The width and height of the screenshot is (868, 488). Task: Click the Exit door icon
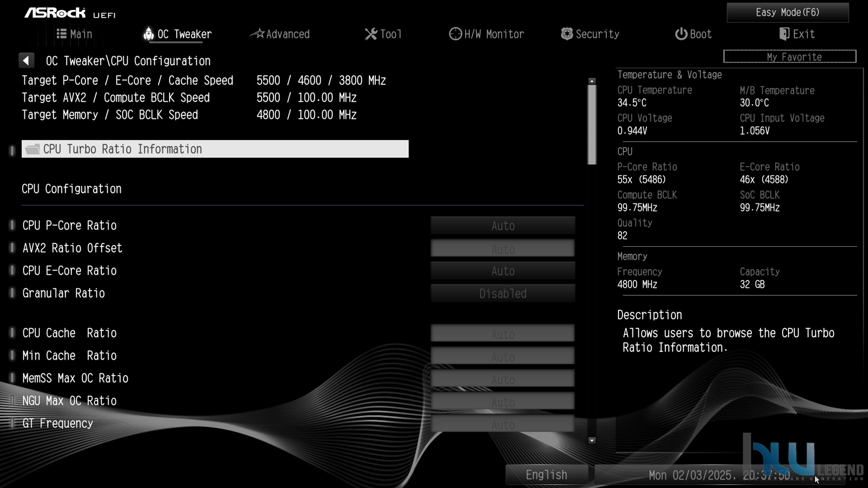[x=784, y=34]
